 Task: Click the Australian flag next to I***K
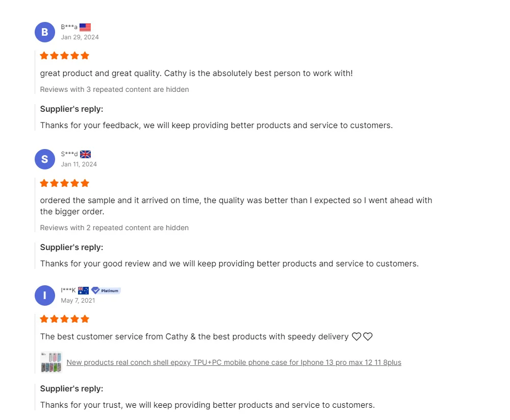click(x=83, y=290)
